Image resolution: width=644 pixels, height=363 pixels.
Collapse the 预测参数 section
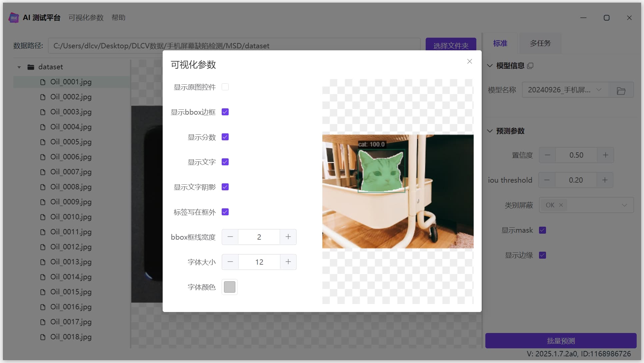pos(490,131)
